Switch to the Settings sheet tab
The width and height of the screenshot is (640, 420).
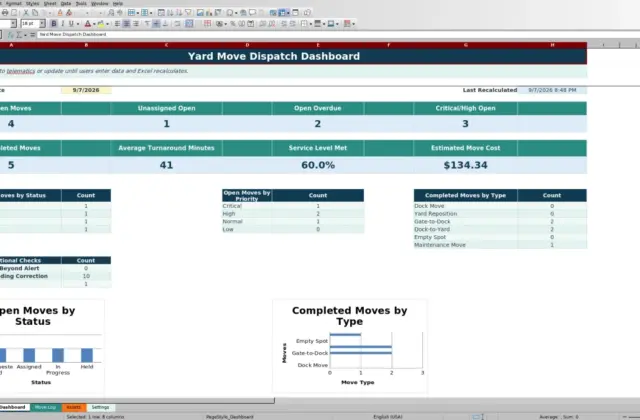100,407
